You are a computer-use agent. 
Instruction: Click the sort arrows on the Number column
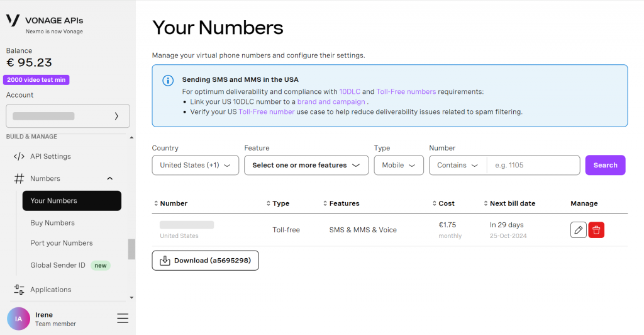point(156,203)
